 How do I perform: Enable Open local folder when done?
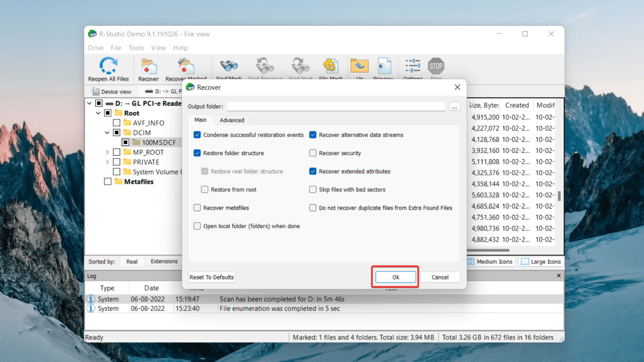click(x=197, y=226)
